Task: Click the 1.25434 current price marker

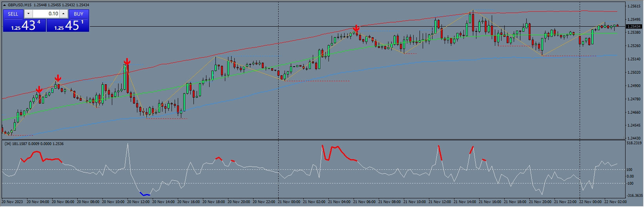Action: point(633,27)
